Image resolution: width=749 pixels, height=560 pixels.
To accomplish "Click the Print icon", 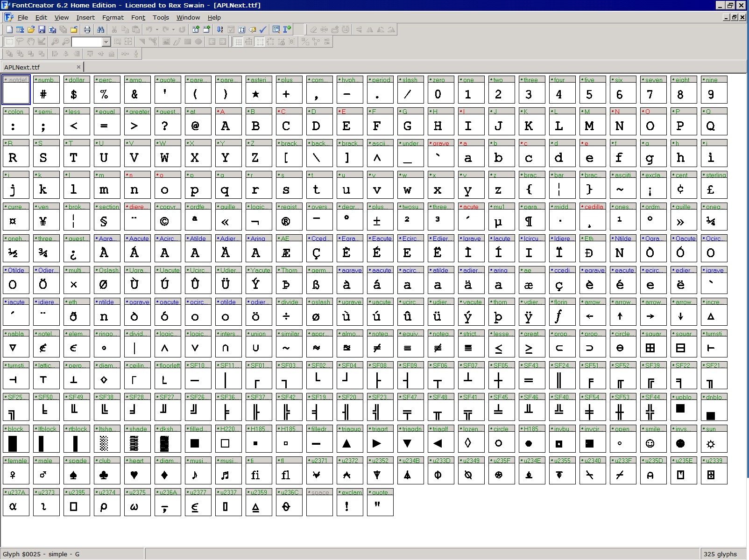I will pyautogui.click(x=87, y=29).
